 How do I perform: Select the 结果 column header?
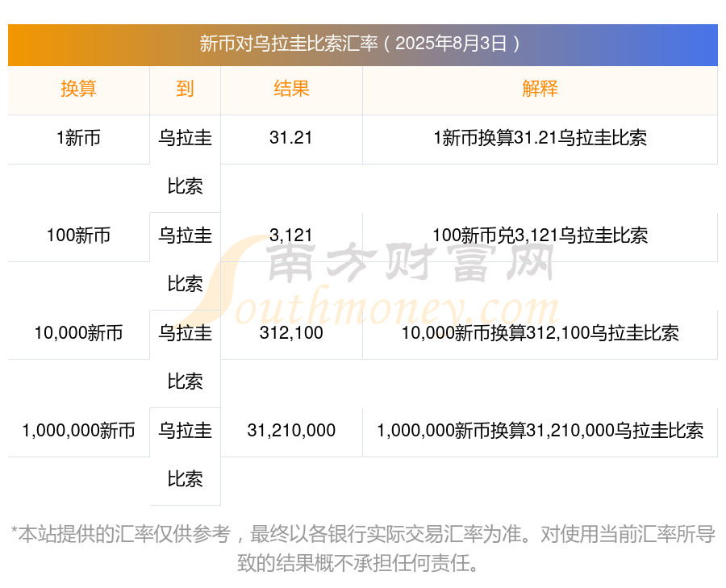[291, 89]
